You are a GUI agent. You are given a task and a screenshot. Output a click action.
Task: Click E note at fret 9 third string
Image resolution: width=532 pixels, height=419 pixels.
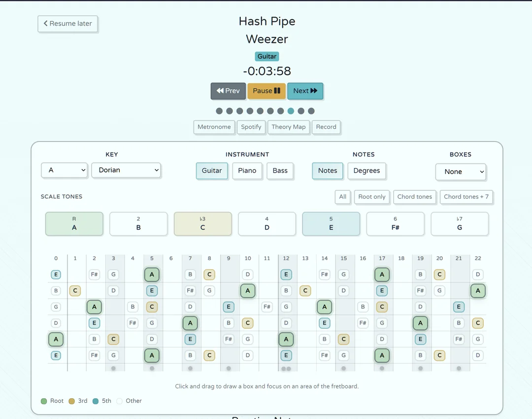point(229,307)
